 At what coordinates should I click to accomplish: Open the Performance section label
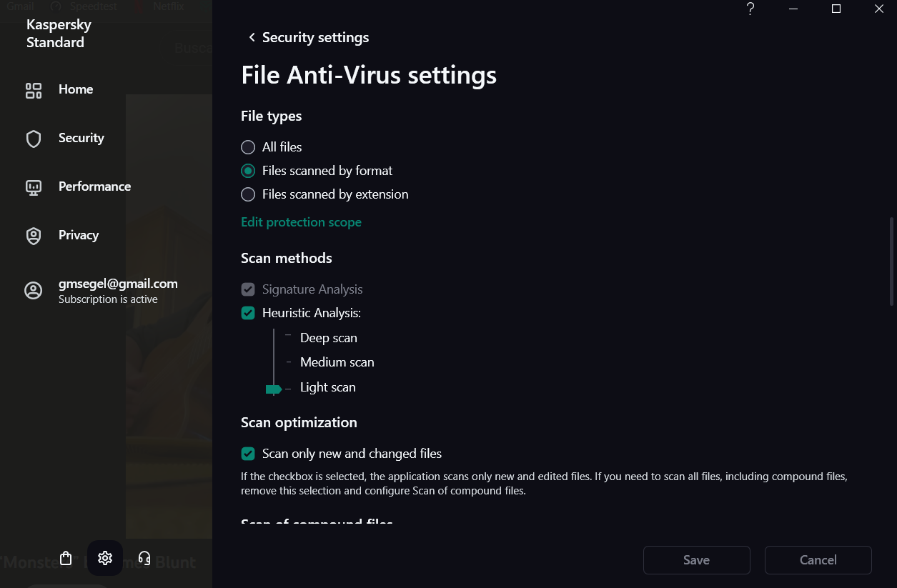(94, 186)
